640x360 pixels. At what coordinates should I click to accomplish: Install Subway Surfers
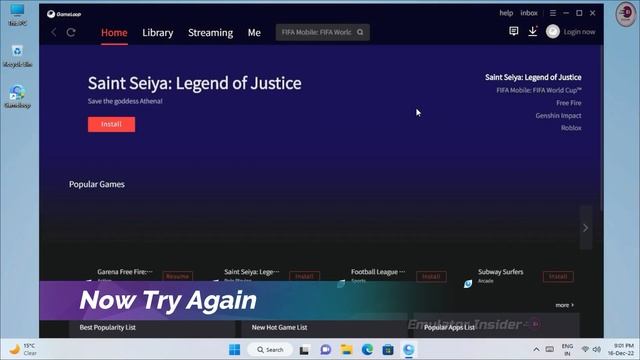click(x=558, y=276)
